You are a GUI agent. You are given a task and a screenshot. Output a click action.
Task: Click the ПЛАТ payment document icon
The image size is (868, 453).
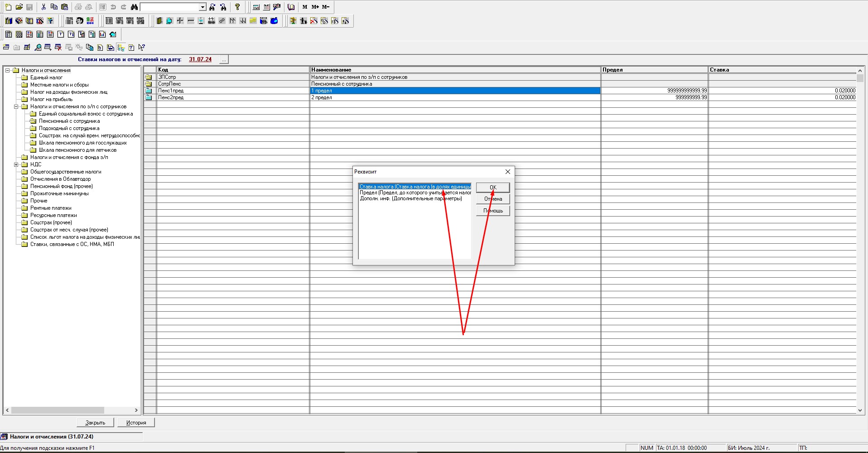coord(140,20)
